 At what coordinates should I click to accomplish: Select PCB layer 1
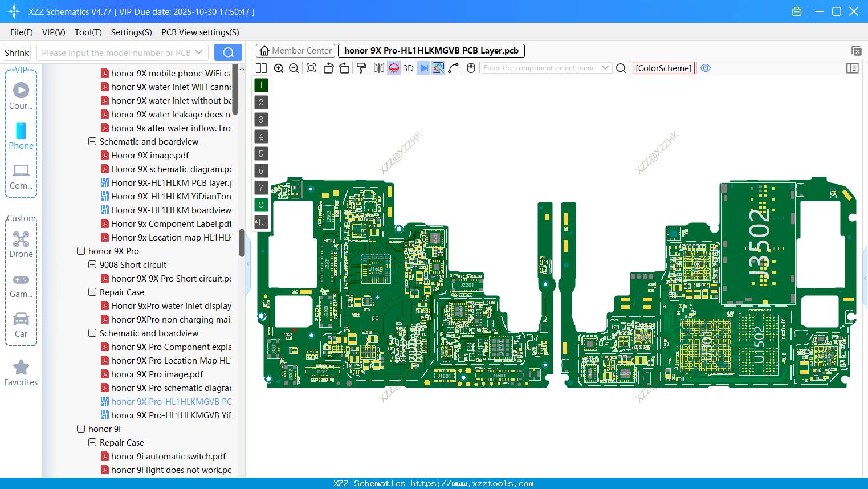click(x=261, y=85)
